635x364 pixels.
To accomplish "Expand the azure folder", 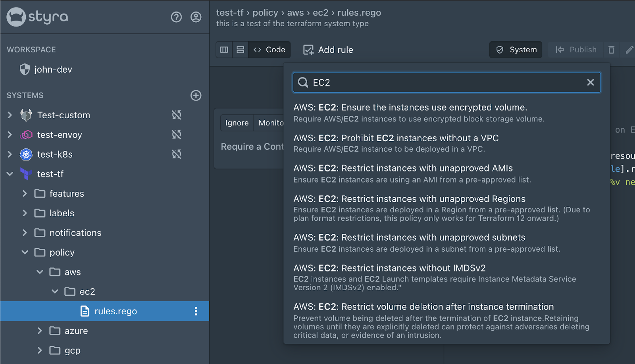I will point(40,331).
